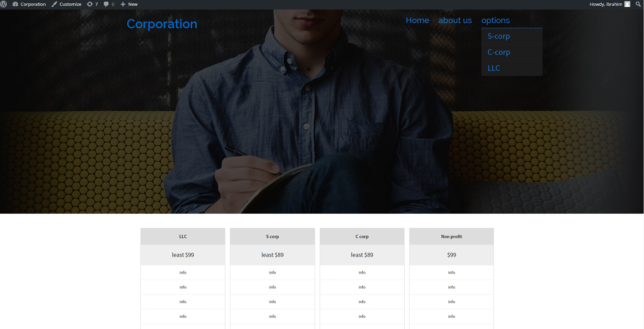Open the Howdy, ibrahim account menu
This screenshot has height=329, width=644.
pos(605,4)
